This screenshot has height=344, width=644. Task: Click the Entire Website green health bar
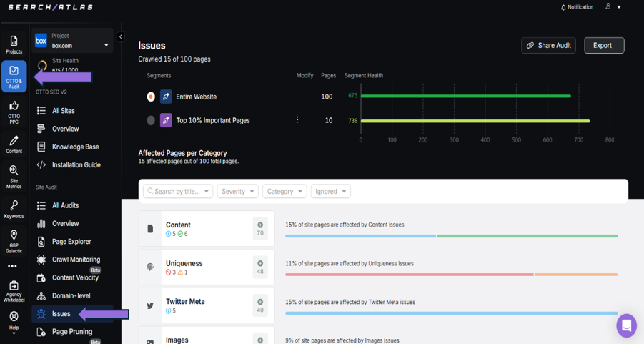(x=466, y=96)
